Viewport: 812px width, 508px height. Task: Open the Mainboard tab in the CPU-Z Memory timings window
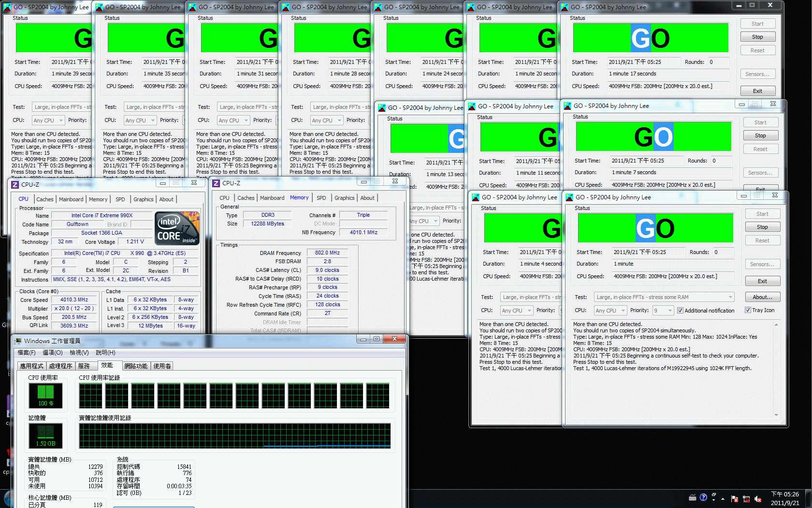pyautogui.click(x=272, y=198)
